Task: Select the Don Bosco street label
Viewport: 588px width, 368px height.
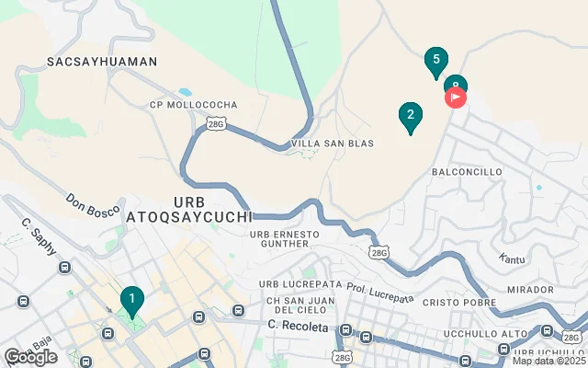Action: (x=92, y=205)
